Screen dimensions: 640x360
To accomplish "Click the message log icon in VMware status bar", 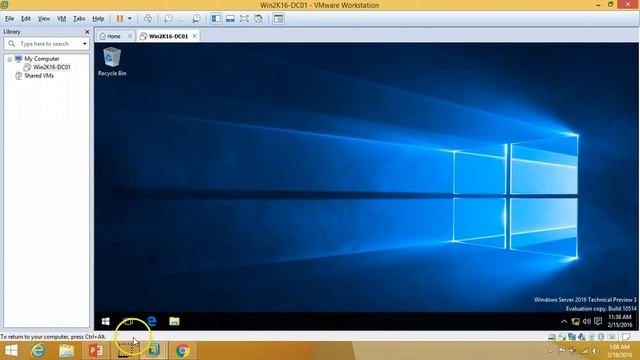I will (x=626, y=337).
